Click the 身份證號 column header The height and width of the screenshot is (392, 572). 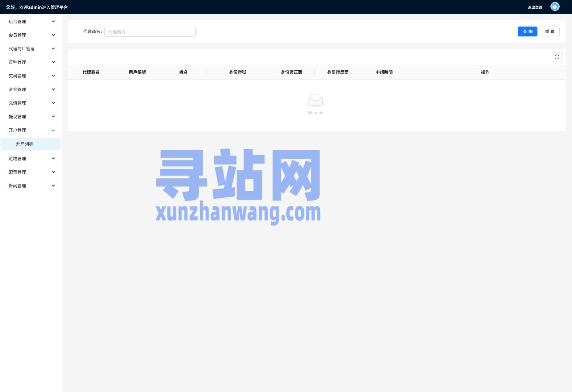[238, 72]
